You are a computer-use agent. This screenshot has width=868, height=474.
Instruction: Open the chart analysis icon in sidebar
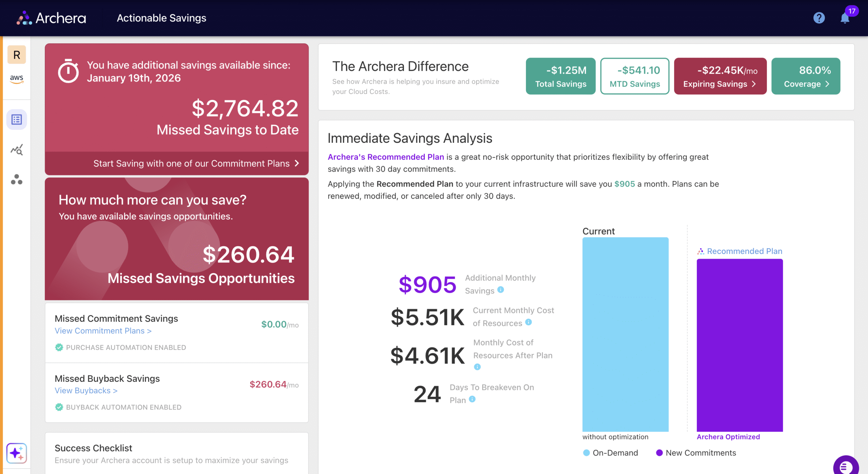click(x=17, y=149)
